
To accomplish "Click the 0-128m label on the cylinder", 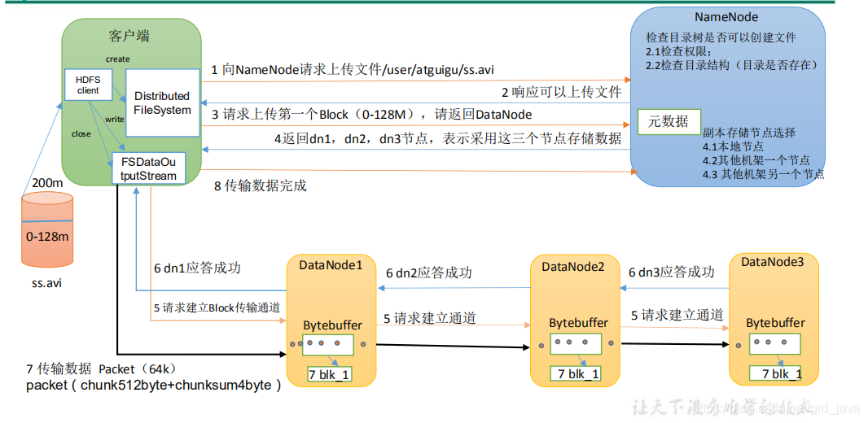I will click(x=47, y=237).
